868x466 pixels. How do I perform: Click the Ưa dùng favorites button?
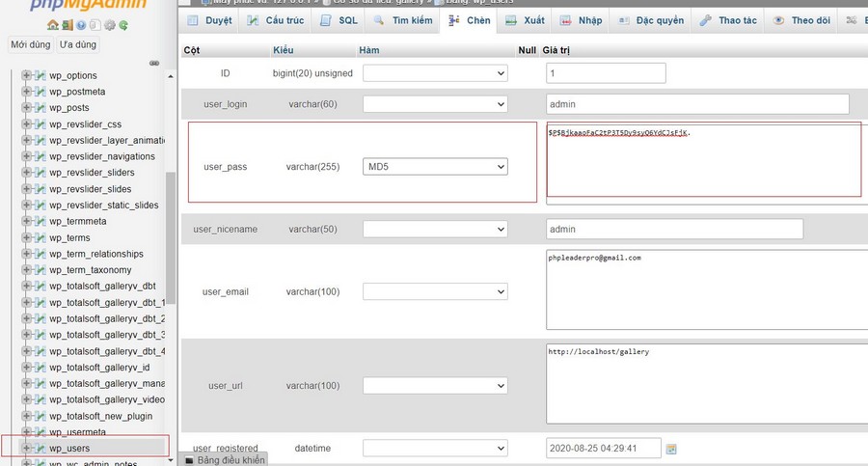click(x=77, y=44)
